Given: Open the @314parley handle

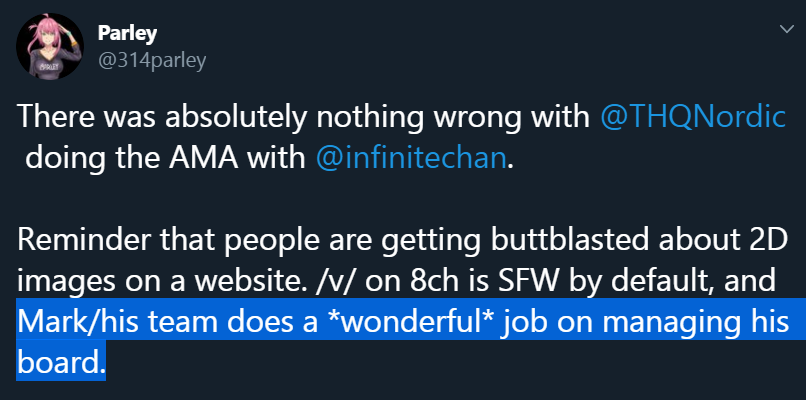Looking at the screenshot, I should tap(152, 61).
